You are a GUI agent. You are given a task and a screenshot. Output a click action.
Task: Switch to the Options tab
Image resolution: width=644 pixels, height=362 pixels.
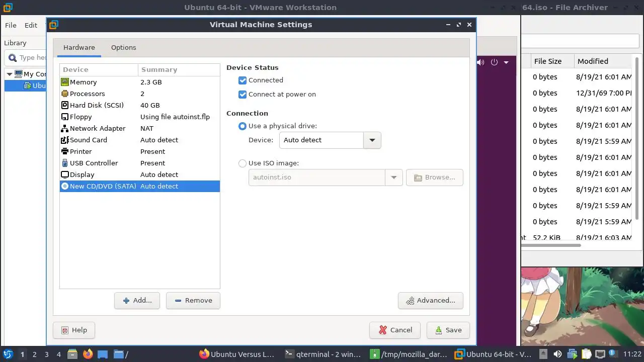[x=124, y=47]
